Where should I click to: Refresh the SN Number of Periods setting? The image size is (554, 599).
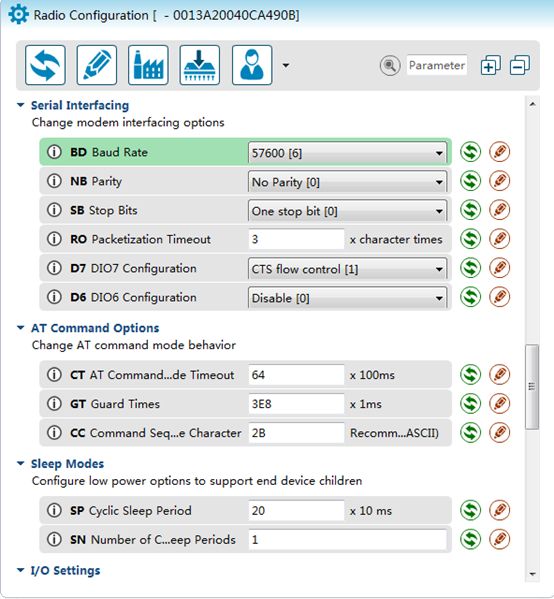(x=470, y=539)
